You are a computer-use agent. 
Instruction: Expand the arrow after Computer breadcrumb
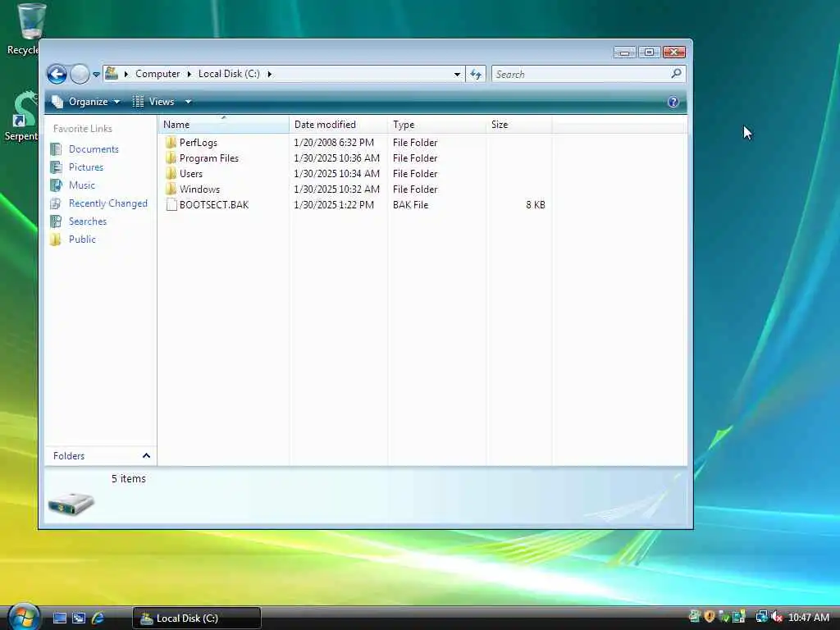click(189, 74)
